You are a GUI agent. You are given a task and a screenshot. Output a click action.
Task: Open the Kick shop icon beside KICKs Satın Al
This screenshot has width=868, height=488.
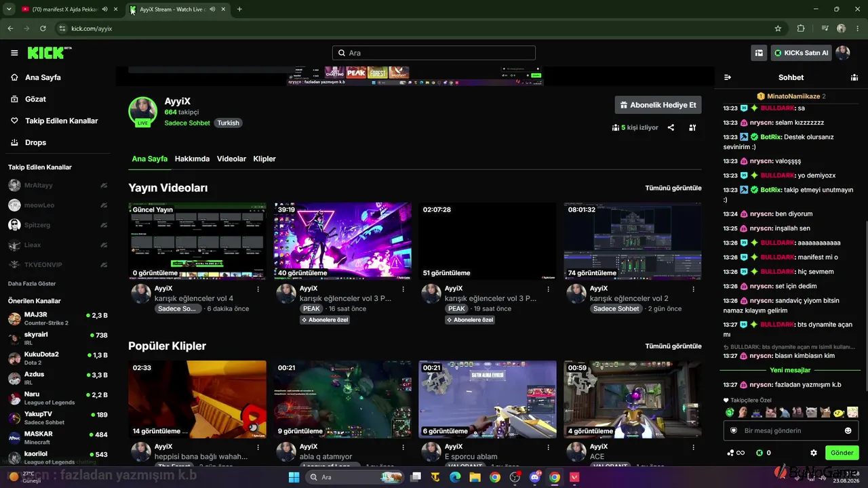point(759,53)
